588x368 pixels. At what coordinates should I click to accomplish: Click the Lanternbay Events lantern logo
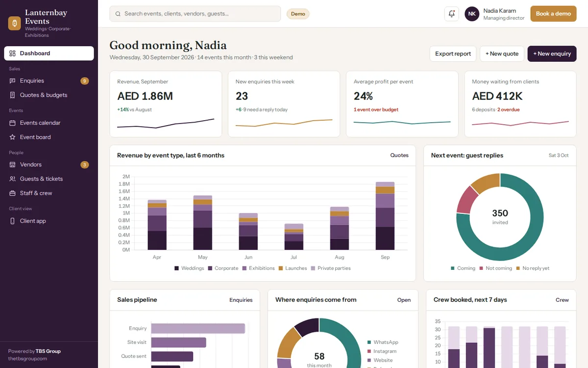(x=15, y=23)
